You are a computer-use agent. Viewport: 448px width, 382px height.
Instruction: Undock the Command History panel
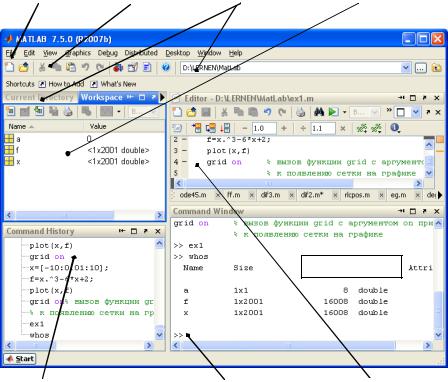[x=146, y=231]
